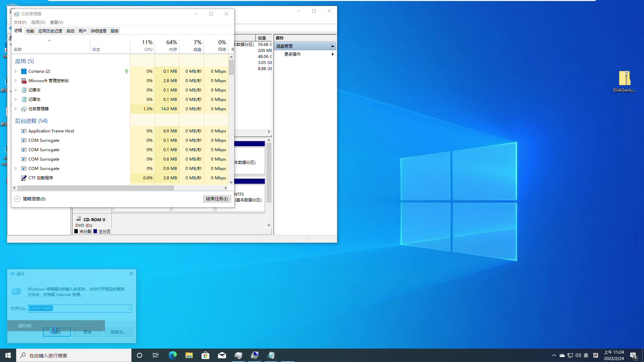Open the 查看(V) menu in Task Manager
This screenshot has height=362, width=644.
[x=56, y=22]
